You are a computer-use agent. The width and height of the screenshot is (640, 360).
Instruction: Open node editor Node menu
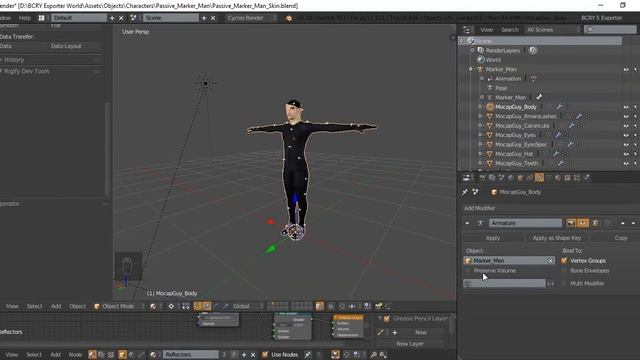pyautogui.click(x=75, y=354)
